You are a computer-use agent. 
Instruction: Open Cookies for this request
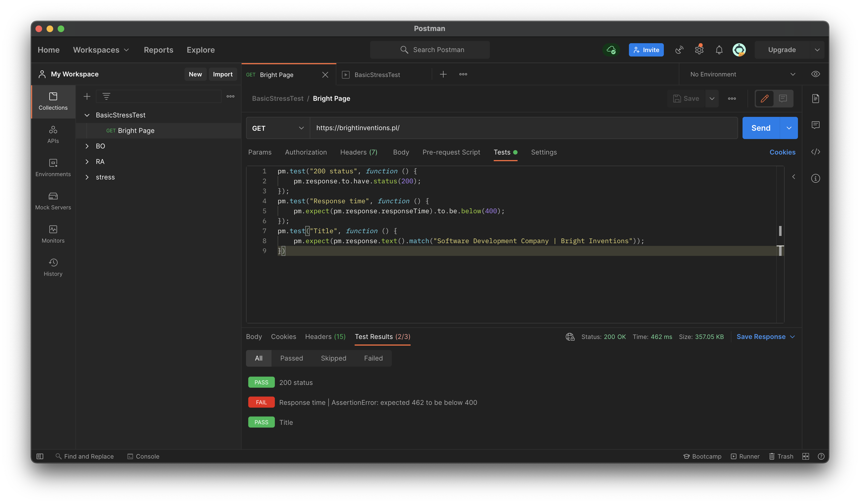(782, 152)
